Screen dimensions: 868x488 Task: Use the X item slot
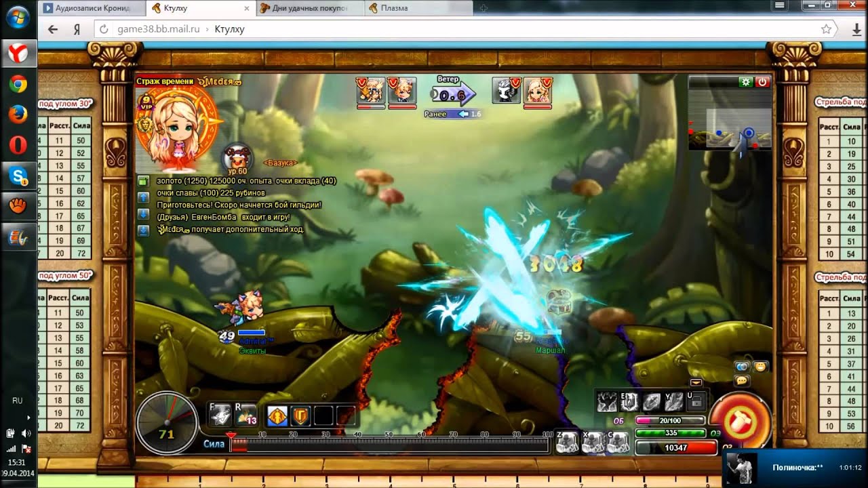(593, 442)
